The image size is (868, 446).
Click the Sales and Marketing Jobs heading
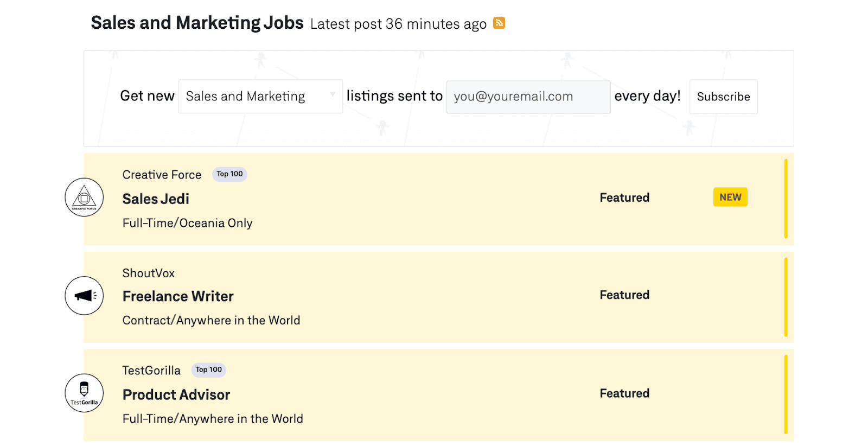tap(197, 23)
